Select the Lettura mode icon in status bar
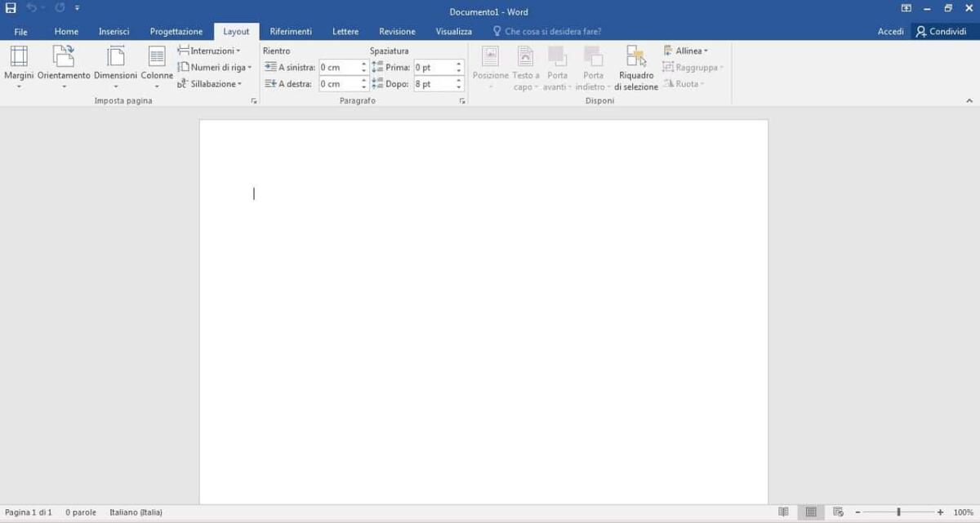 tap(782, 512)
